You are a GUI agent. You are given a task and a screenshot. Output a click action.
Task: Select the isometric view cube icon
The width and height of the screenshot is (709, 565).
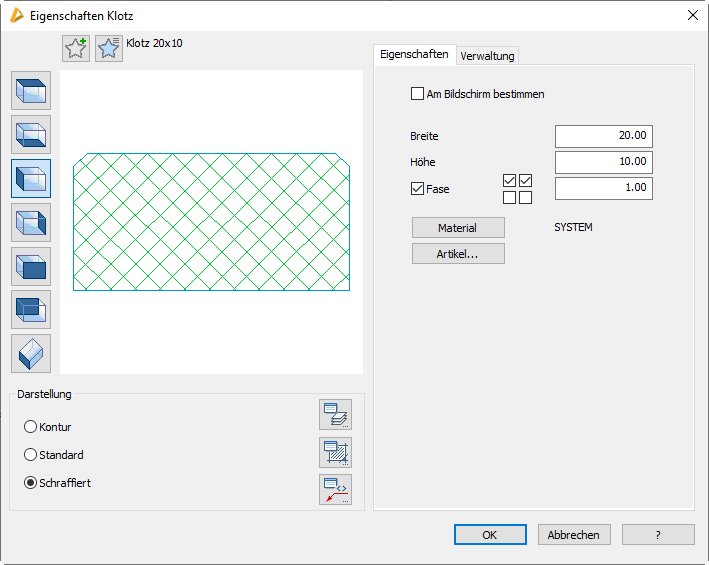31,354
